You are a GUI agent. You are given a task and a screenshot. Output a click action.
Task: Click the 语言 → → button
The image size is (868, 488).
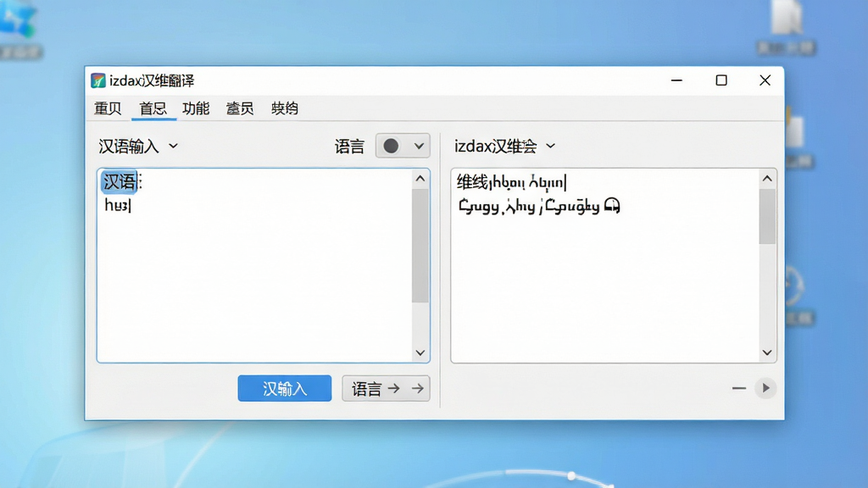tap(386, 388)
